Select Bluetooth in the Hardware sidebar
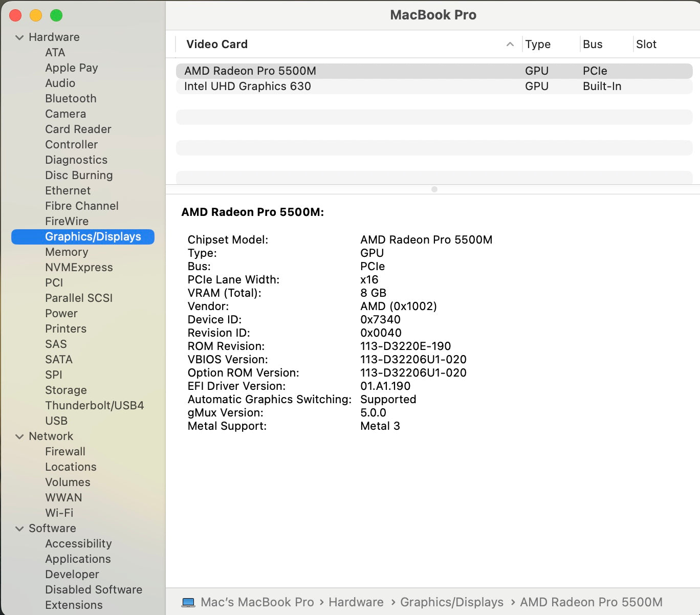 71,98
